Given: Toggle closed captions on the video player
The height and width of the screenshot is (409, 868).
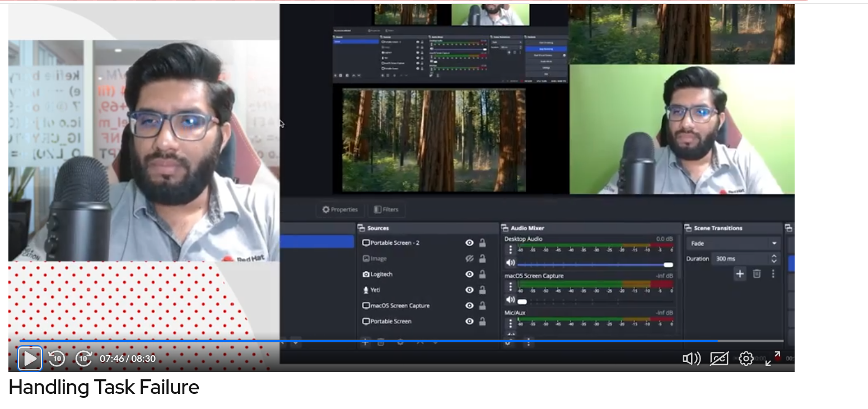Looking at the screenshot, I should pyautogui.click(x=719, y=359).
